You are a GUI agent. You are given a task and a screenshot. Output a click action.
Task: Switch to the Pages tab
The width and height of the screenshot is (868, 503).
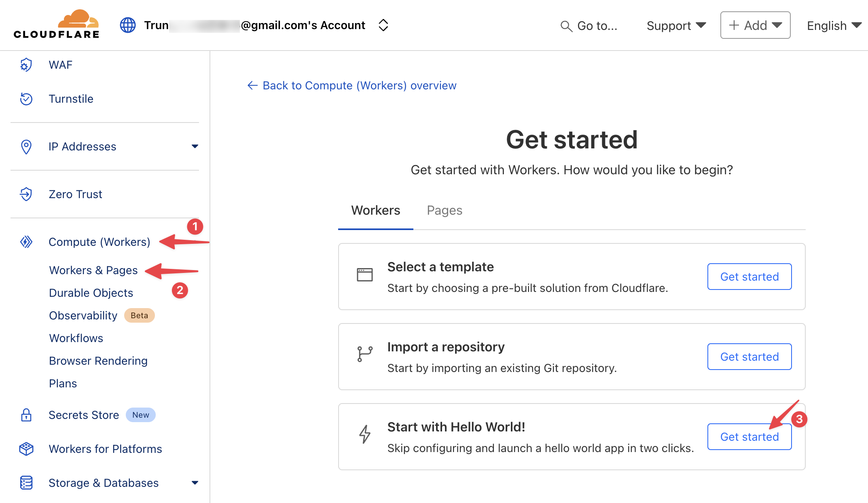[445, 210]
